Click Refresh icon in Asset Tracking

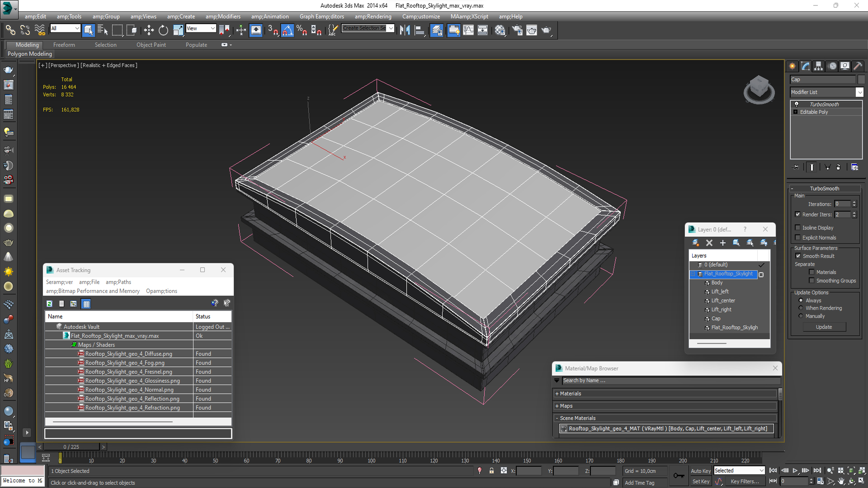coord(49,304)
